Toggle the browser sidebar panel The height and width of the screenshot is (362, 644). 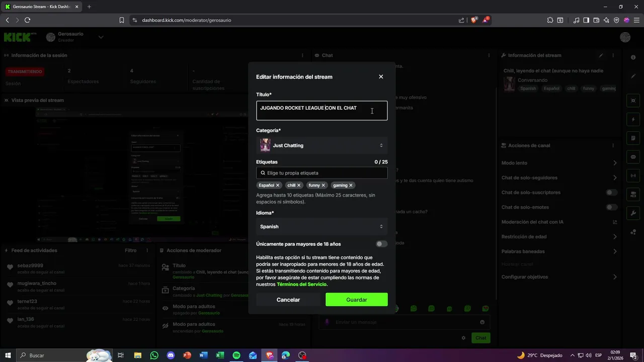click(x=586, y=20)
